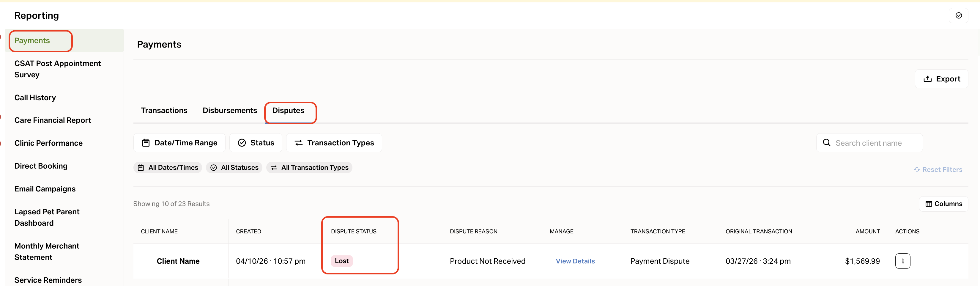The height and width of the screenshot is (286, 980).
Task: Open the Columns chooser
Action: click(x=943, y=204)
